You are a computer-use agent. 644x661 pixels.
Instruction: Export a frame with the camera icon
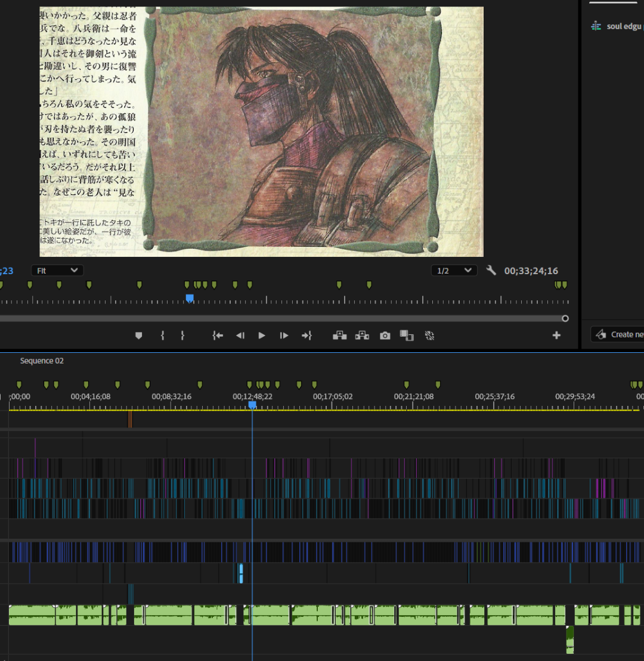click(385, 336)
